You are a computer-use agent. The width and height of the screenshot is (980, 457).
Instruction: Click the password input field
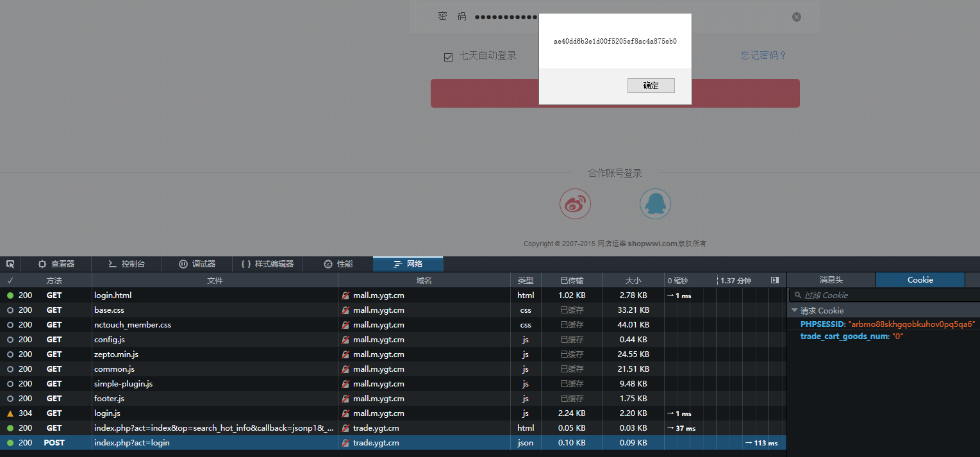[x=615, y=17]
